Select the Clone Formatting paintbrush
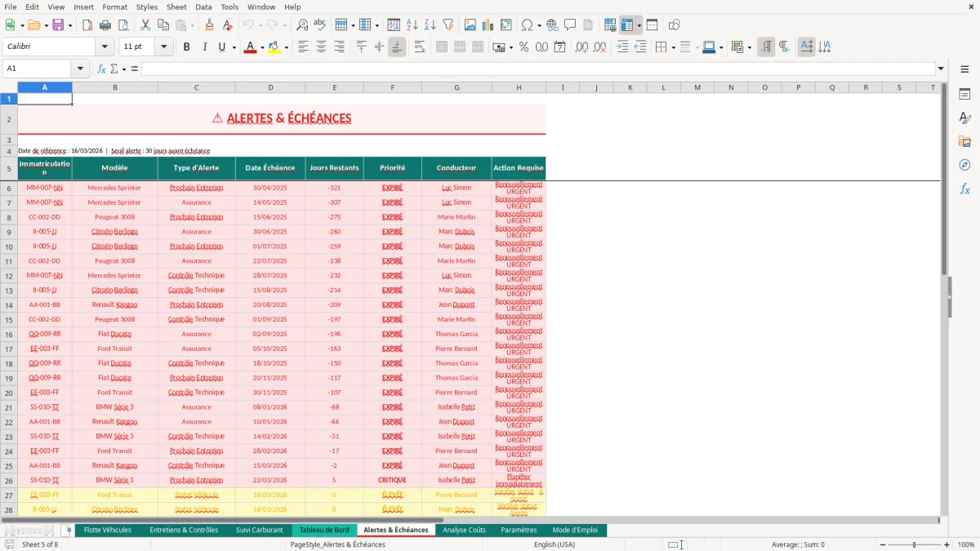The width and height of the screenshot is (980, 551). (x=209, y=25)
